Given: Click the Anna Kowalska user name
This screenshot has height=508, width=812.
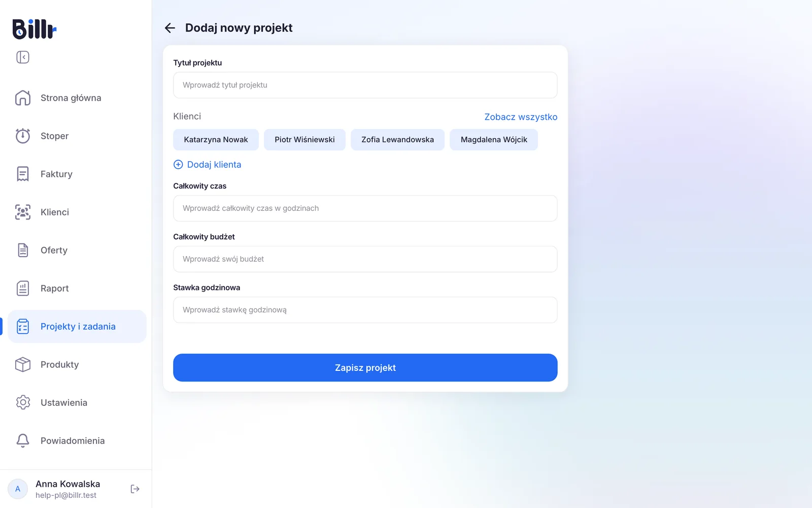Looking at the screenshot, I should coord(67,484).
